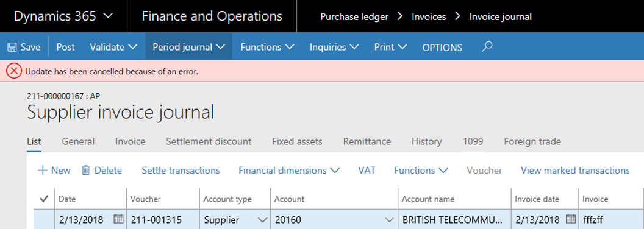
Task: Click View marked transactions
Action: (x=575, y=171)
